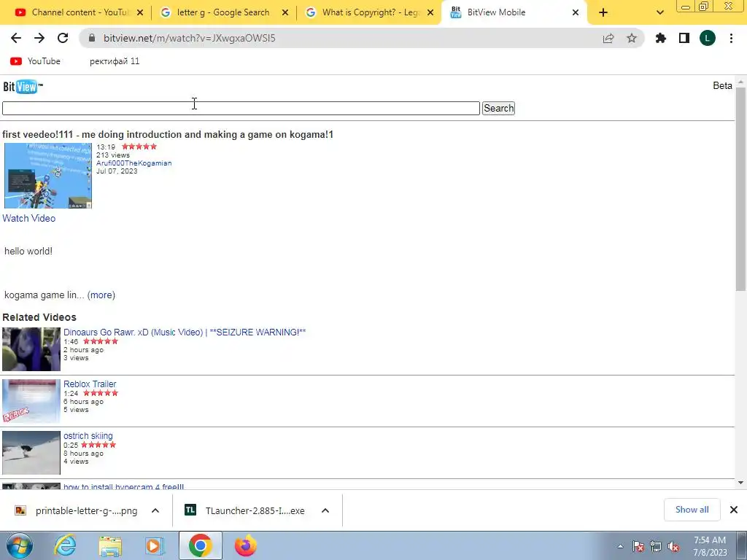Click the main video thumbnail
This screenshot has width=747, height=560.
pyautogui.click(x=47, y=176)
